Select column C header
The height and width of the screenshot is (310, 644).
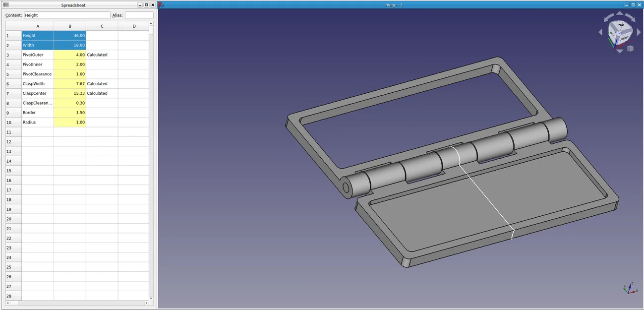[102, 26]
